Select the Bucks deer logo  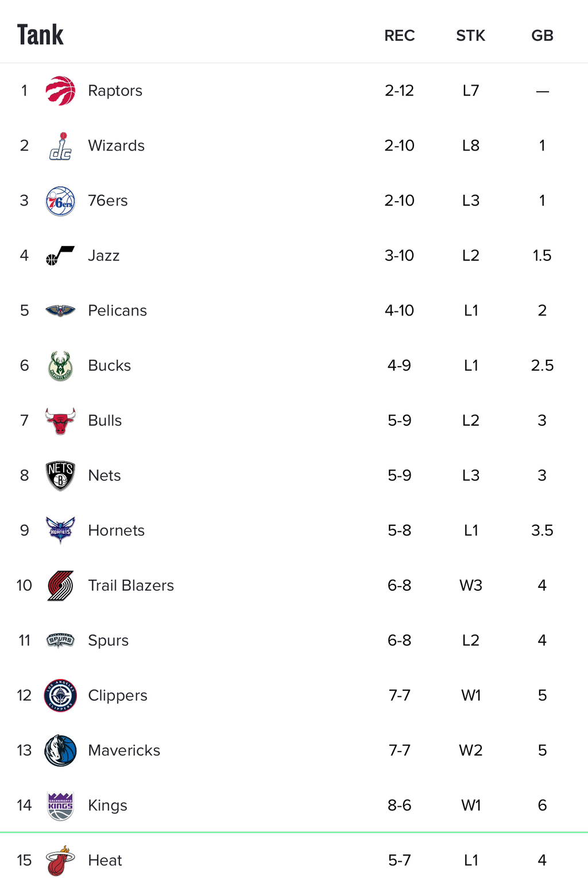[x=60, y=366]
